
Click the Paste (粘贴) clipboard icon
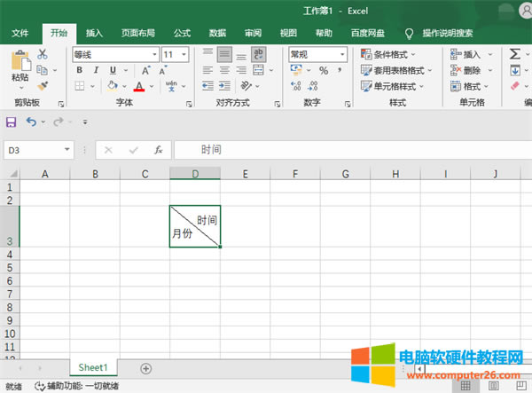(x=20, y=60)
